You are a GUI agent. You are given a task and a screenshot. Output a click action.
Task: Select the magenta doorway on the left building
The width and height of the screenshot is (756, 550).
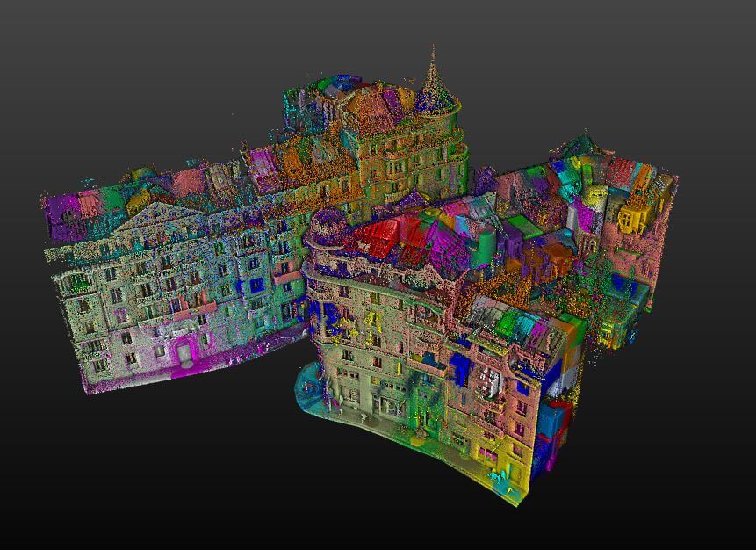click(x=184, y=352)
